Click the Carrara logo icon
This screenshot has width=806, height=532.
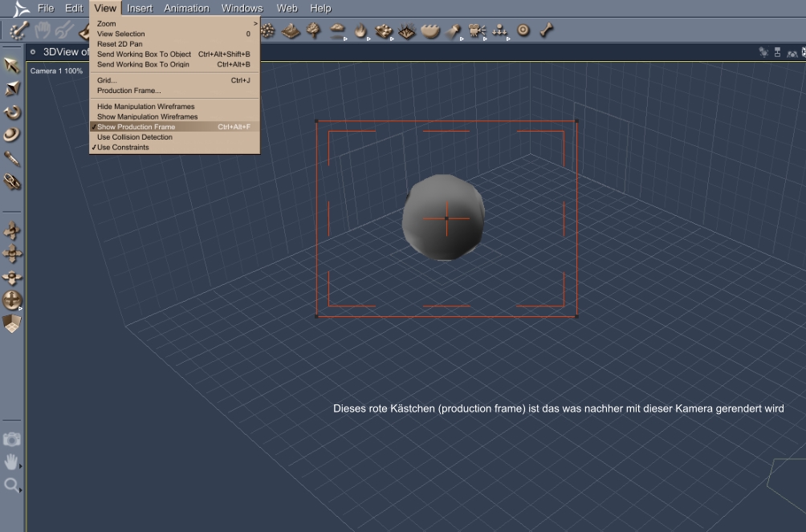pos(21,8)
